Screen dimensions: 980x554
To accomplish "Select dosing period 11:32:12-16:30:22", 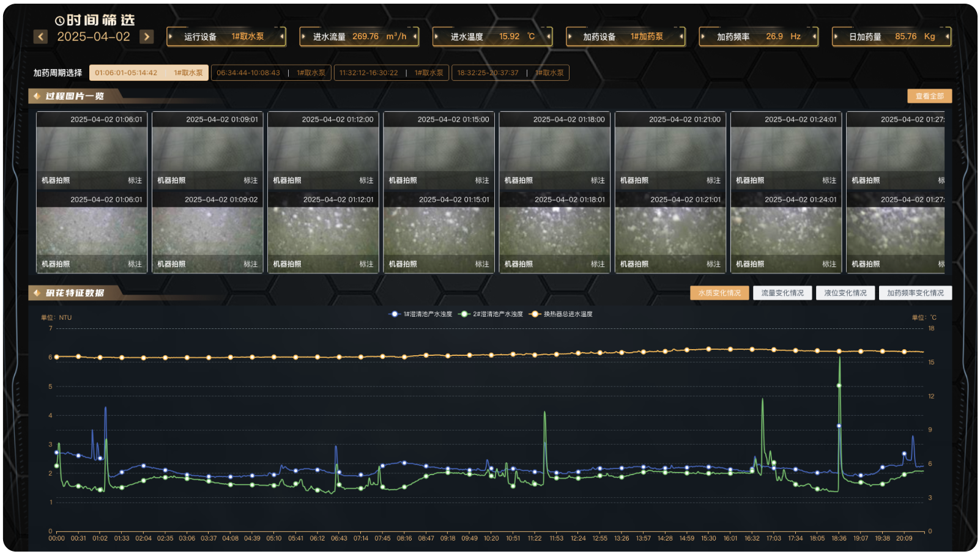I will point(392,73).
